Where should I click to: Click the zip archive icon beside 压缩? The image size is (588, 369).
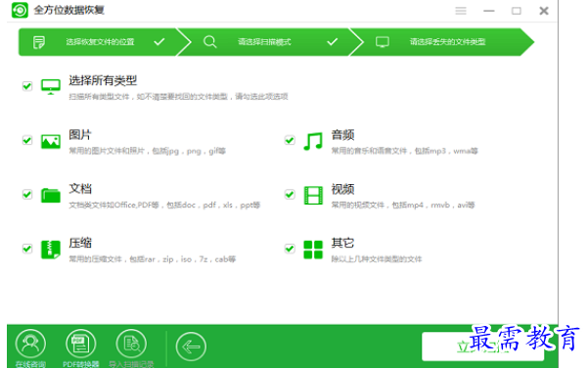(x=51, y=250)
